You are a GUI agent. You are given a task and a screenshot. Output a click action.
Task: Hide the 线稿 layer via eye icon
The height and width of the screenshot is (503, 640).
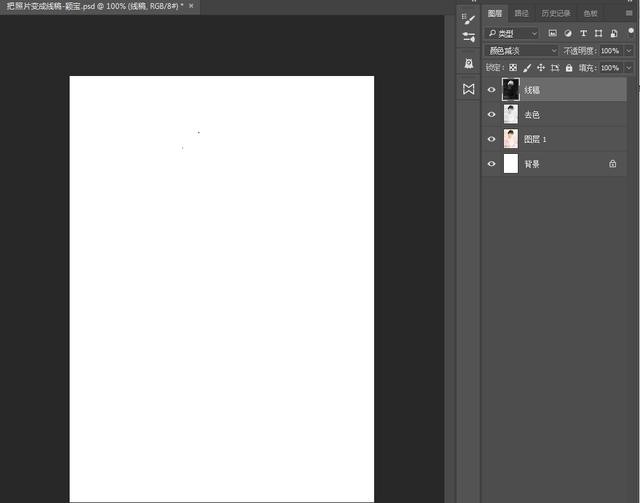(491, 90)
